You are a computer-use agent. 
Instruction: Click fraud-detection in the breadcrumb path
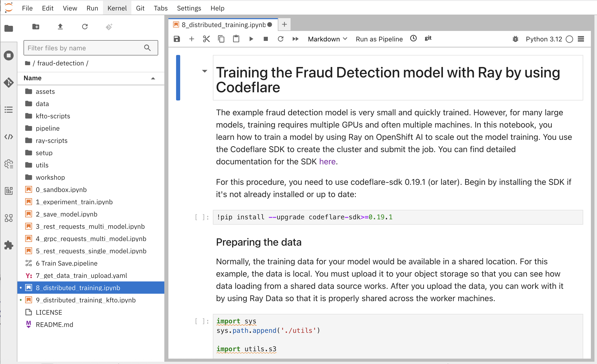point(61,63)
